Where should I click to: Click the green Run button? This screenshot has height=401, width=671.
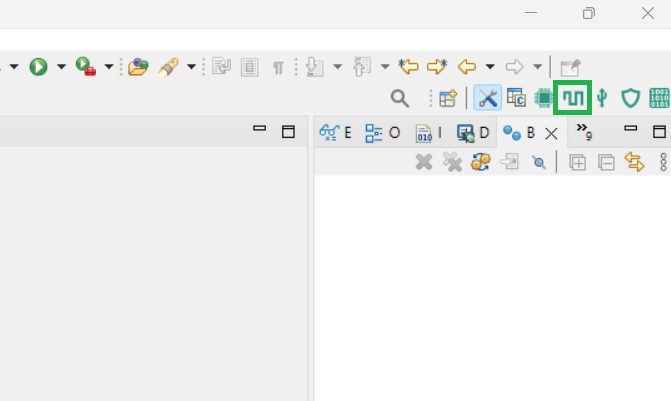[x=38, y=67]
